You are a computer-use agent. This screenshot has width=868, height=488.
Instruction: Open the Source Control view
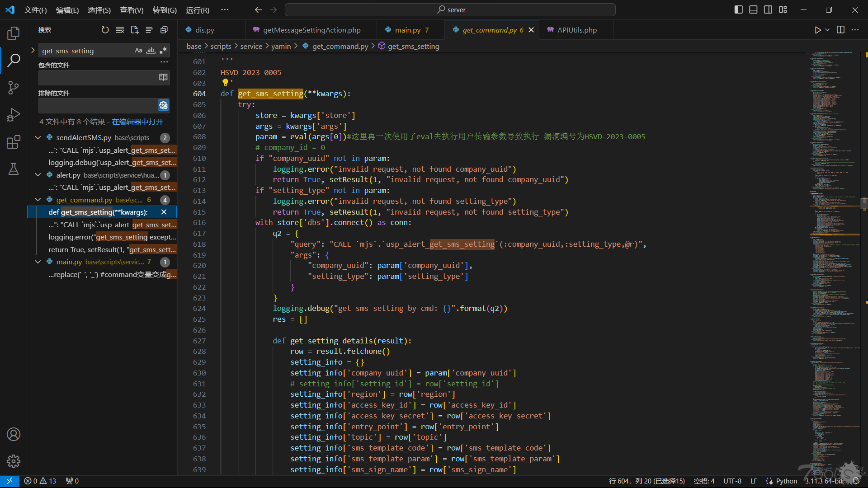click(14, 87)
